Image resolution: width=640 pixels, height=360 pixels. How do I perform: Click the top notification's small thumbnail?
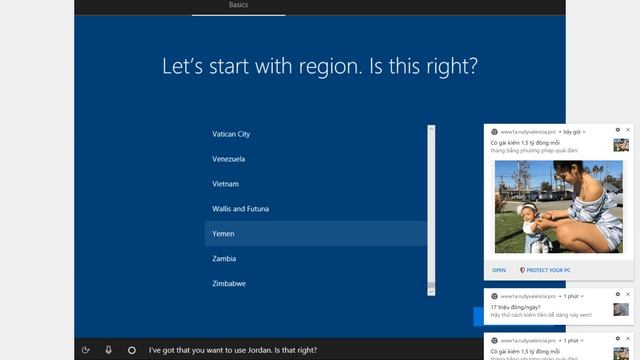tap(621, 145)
